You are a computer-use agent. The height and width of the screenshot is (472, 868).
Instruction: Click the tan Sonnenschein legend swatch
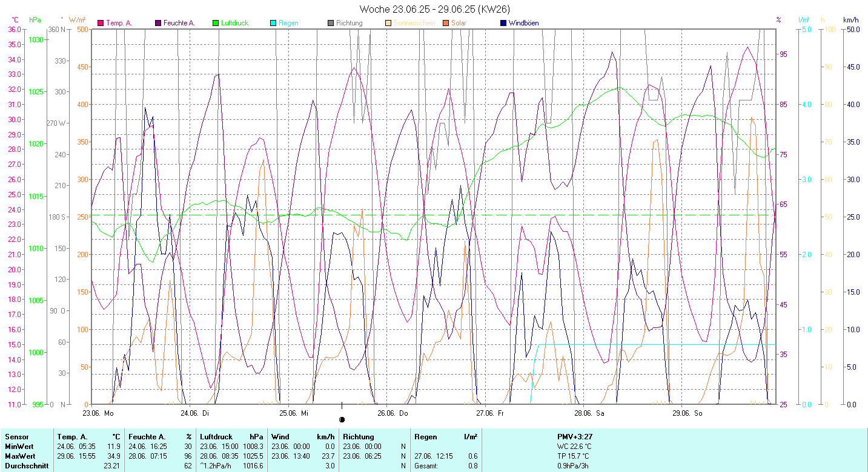pyautogui.click(x=388, y=23)
